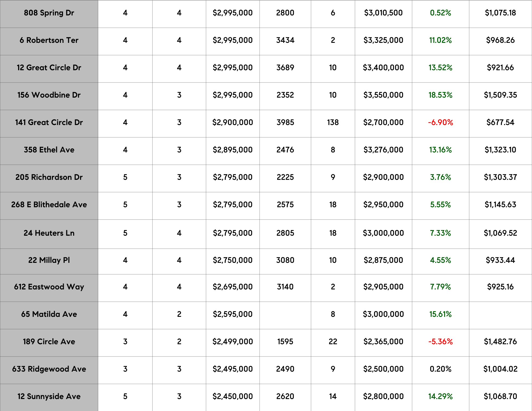Click the 12 Sunnyside Ave address cell
532x411 pixels.
pyautogui.click(x=49, y=396)
